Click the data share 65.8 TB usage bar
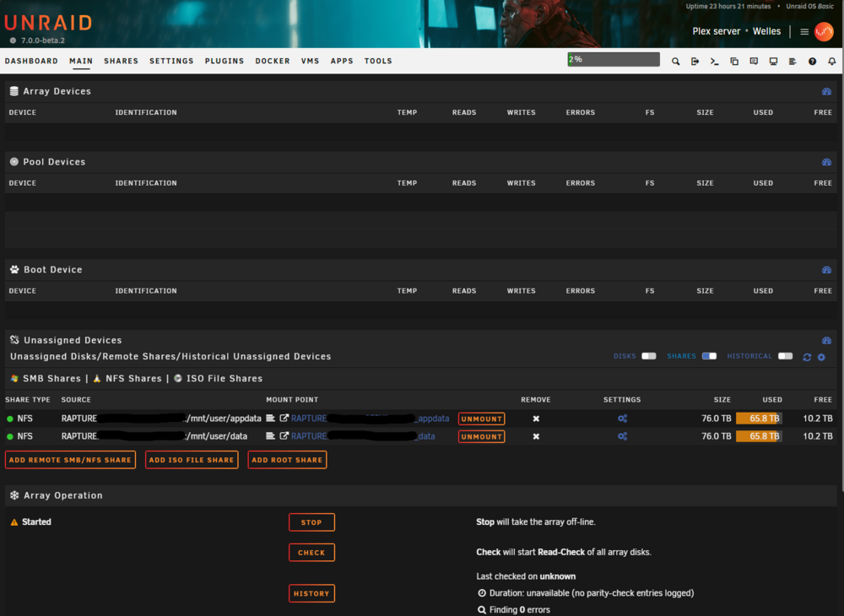 pos(759,436)
